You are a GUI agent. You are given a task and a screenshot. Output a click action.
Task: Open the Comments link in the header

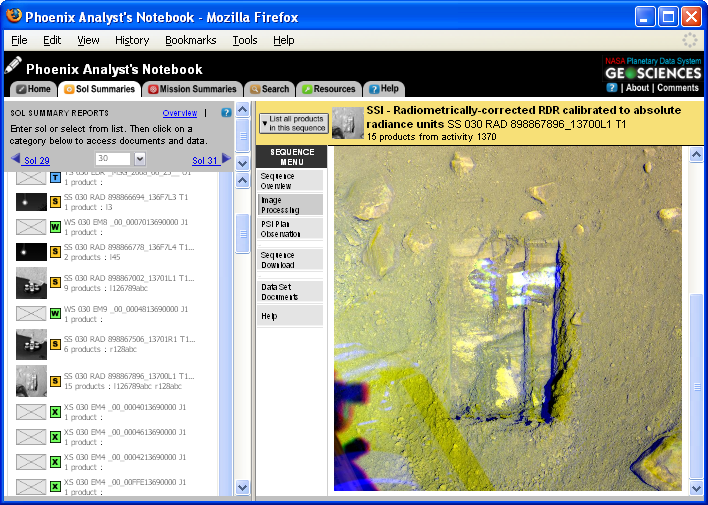(677, 88)
